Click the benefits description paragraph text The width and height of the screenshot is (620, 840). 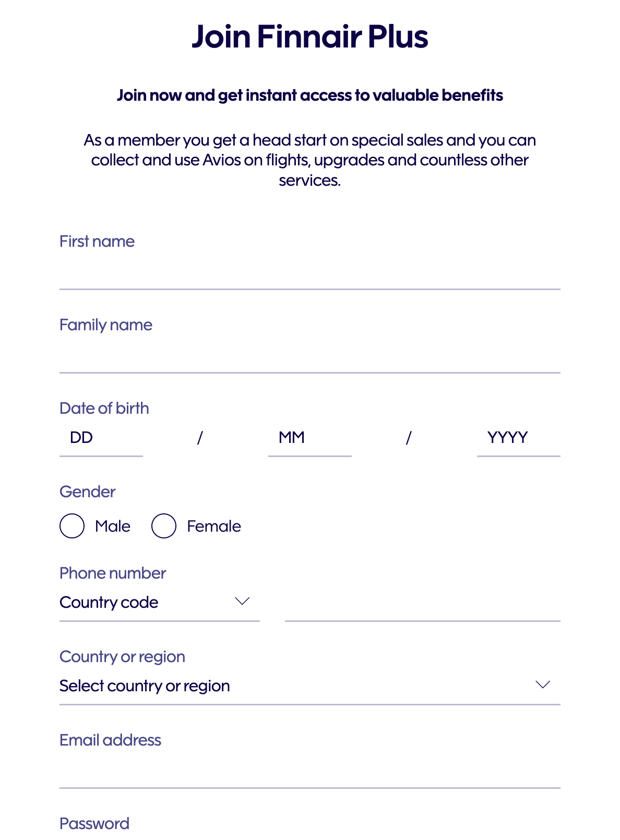(x=310, y=161)
